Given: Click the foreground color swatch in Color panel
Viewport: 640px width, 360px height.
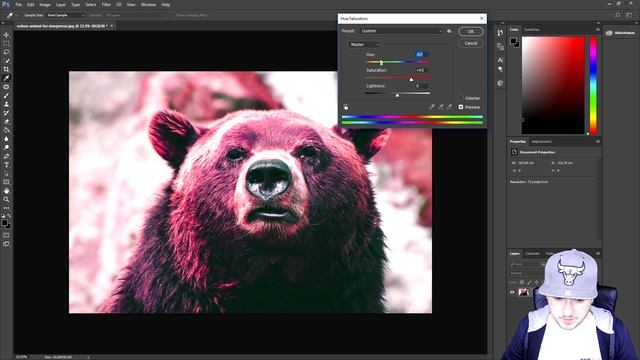Looking at the screenshot, I should coord(513,40).
